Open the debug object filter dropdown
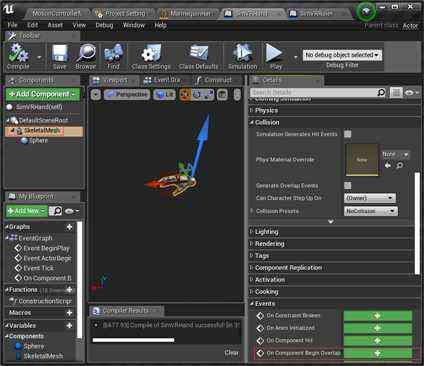This screenshot has height=366, width=424. tap(342, 55)
